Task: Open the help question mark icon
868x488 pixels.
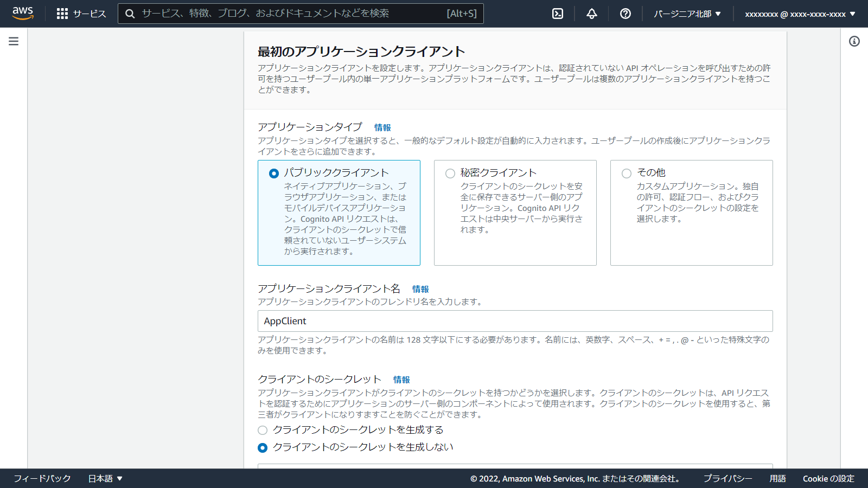Action: (625, 14)
